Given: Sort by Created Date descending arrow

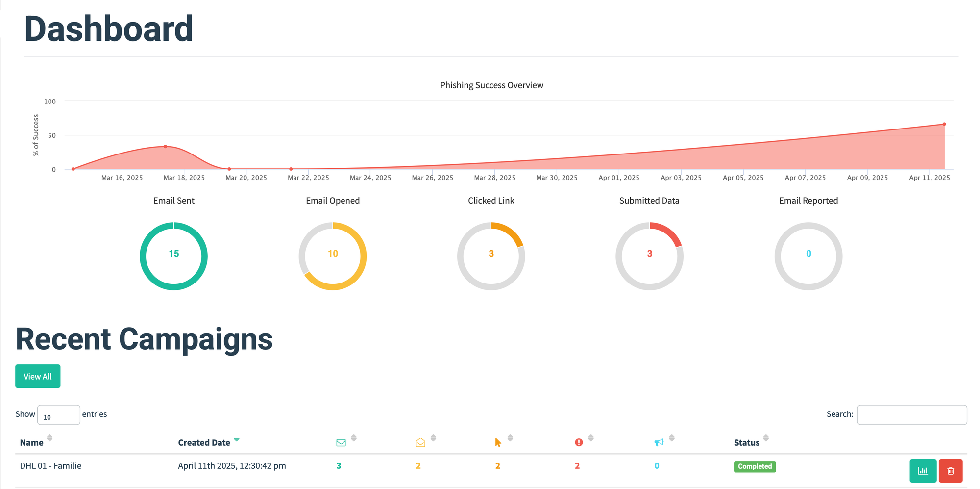Looking at the screenshot, I should [237, 440].
